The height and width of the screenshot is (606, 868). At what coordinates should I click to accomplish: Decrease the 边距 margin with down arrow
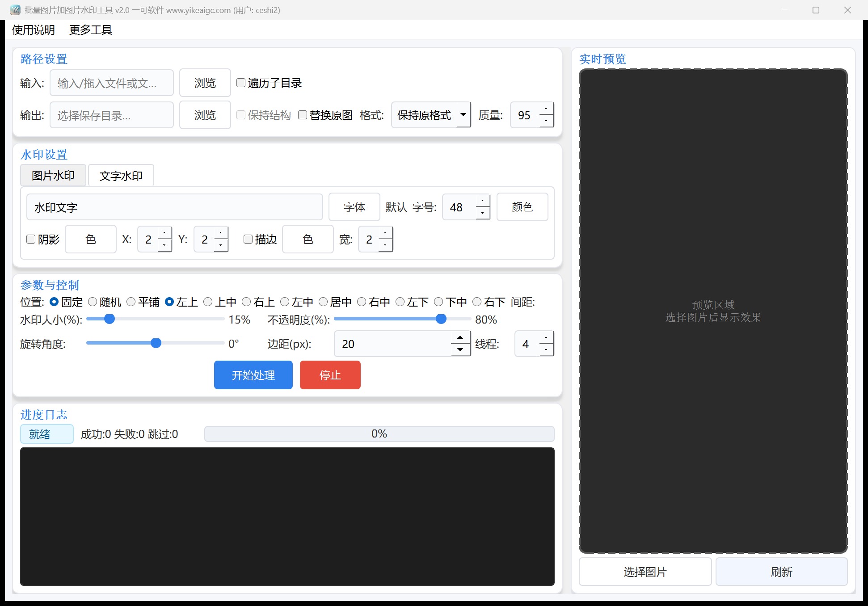pos(460,350)
